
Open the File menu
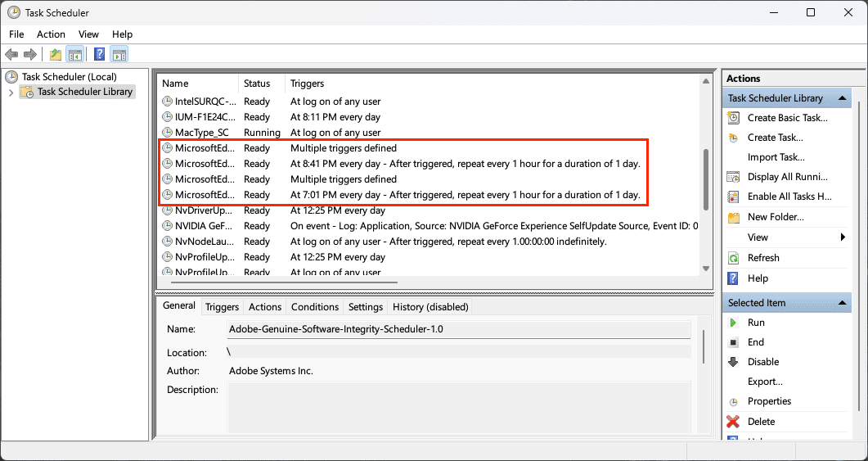16,34
